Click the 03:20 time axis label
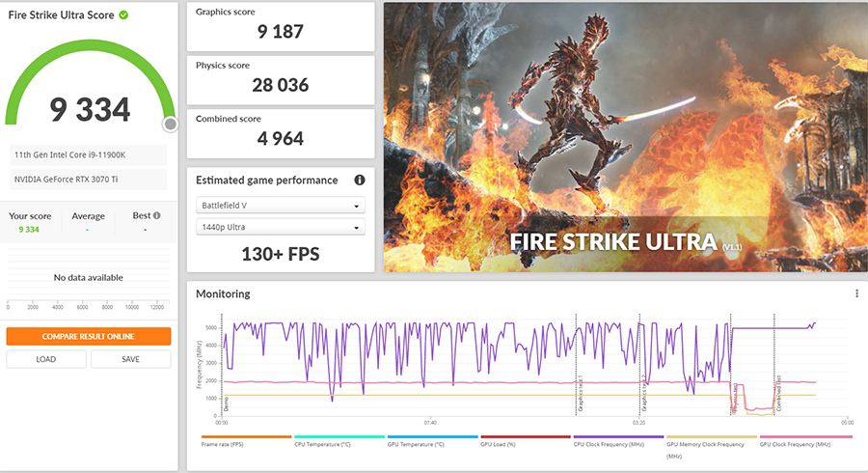Viewport: 868px width, 473px height. (638, 423)
